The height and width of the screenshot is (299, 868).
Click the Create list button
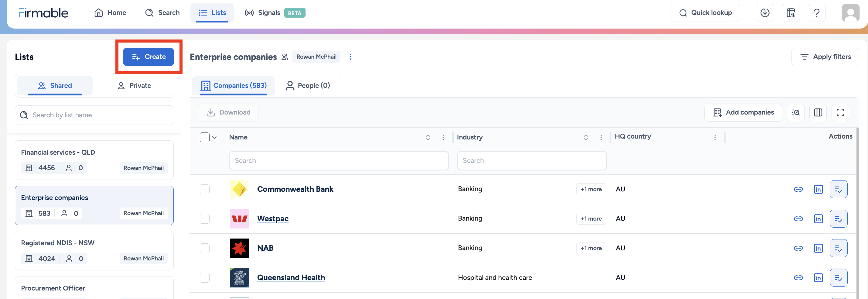(148, 57)
